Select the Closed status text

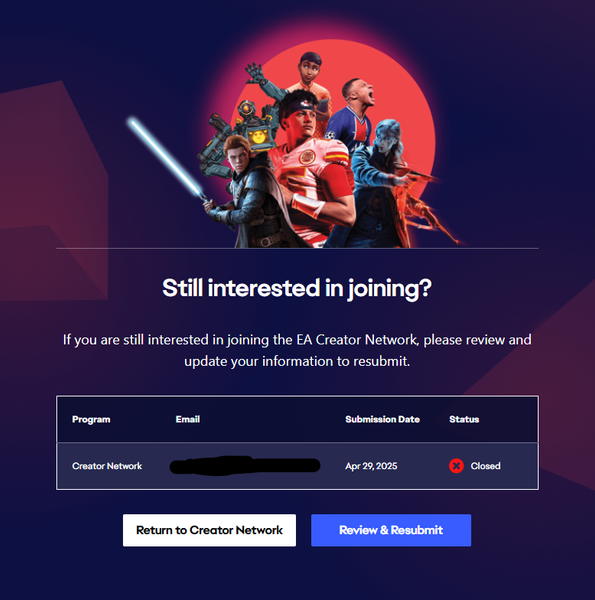pos(485,466)
